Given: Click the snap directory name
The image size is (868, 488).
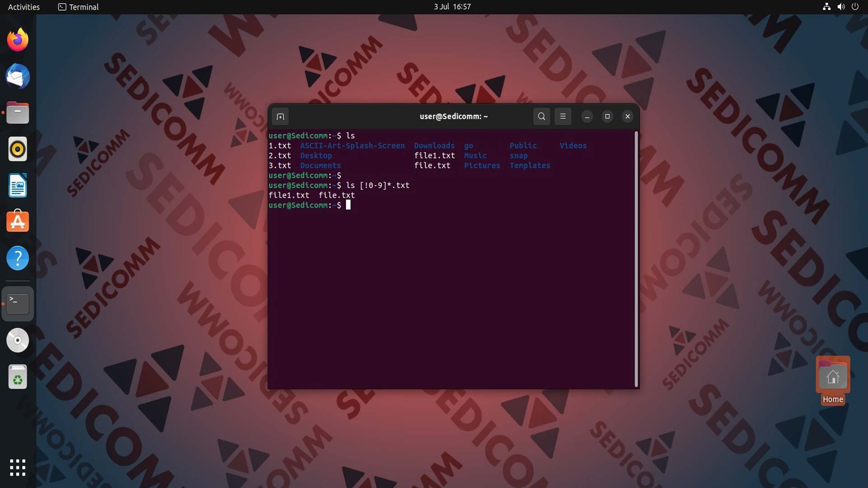Looking at the screenshot, I should (519, 155).
